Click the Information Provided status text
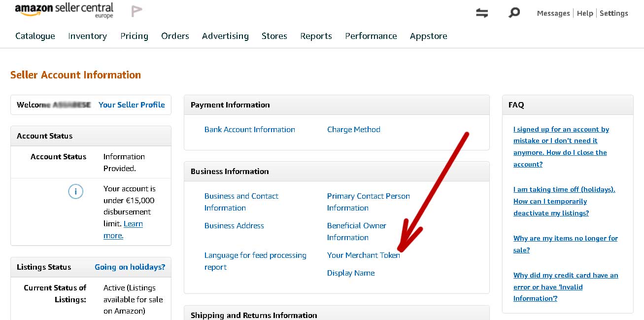Viewport: 644px width, 320px height. coord(124,162)
